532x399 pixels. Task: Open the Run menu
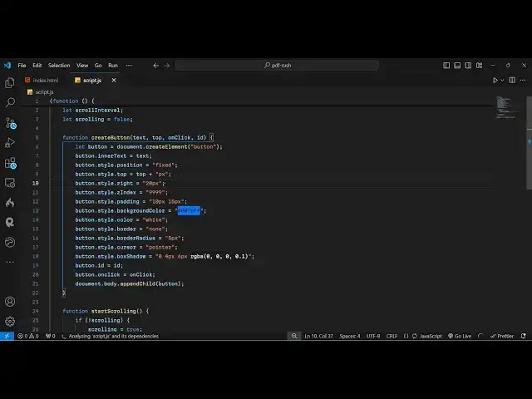[x=113, y=65]
